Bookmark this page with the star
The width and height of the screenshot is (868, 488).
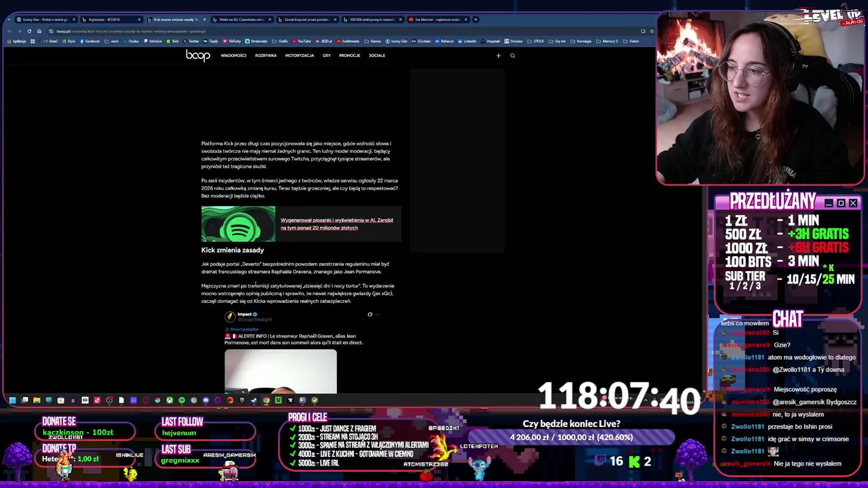(x=652, y=31)
